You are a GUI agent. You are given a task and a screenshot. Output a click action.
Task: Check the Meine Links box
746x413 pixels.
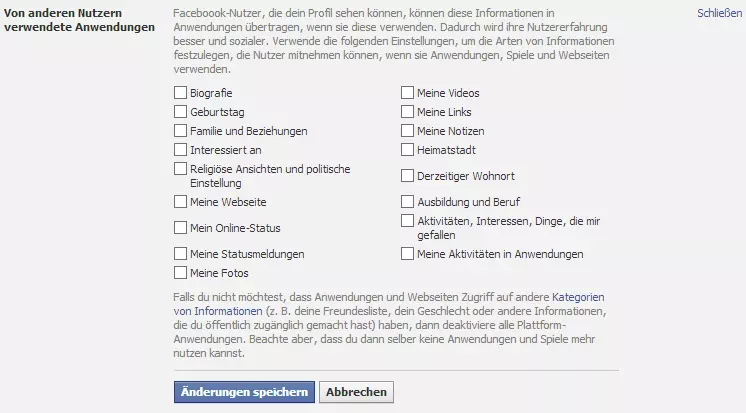click(x=407, y=112)
